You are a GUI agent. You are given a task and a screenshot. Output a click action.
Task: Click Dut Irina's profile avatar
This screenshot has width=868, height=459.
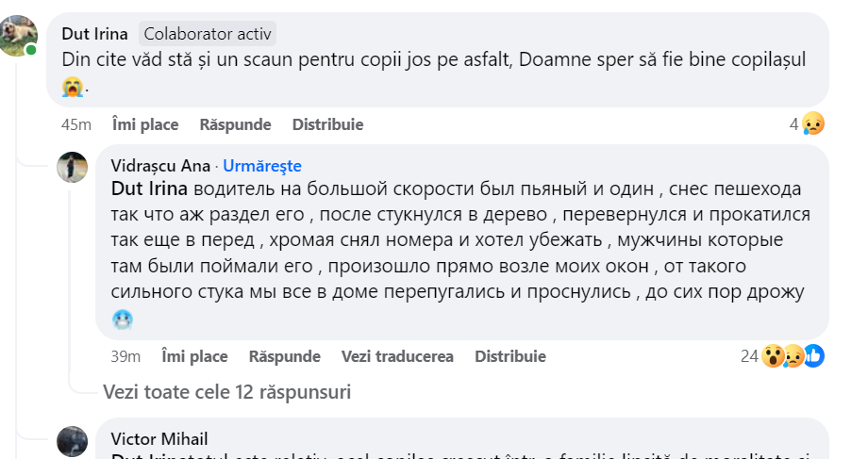click(18, 37)
